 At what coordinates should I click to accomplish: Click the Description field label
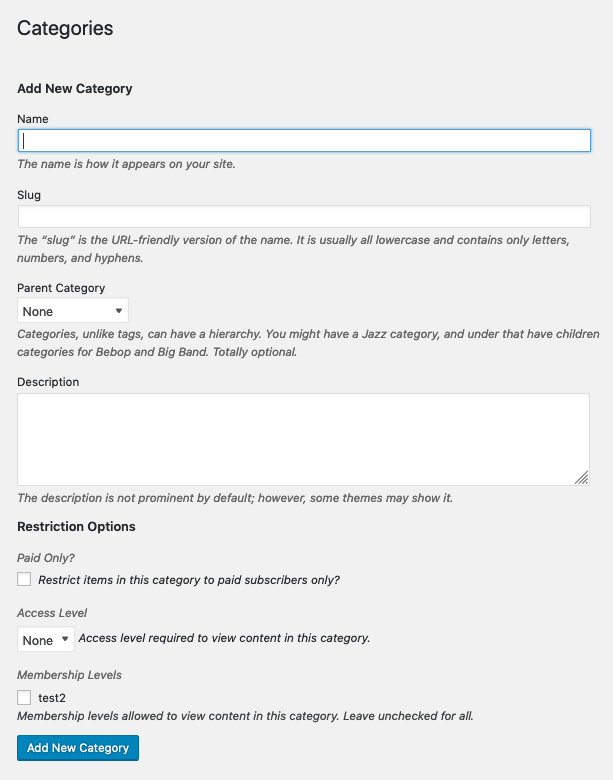click(x=48, y=382)
